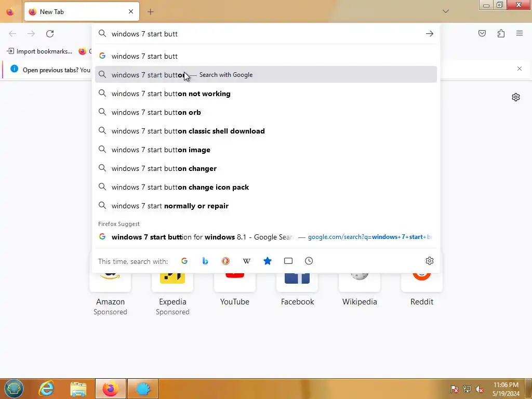Viewport: 532px width, 399px height.
Task: Open the Extensions puzzle icon
Action: tap(501, 33)
